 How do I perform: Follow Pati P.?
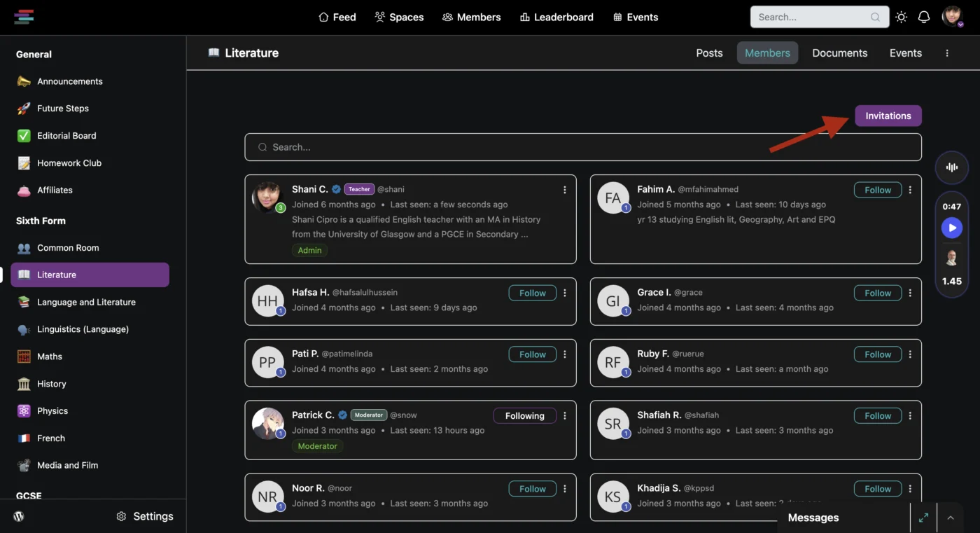533,354
